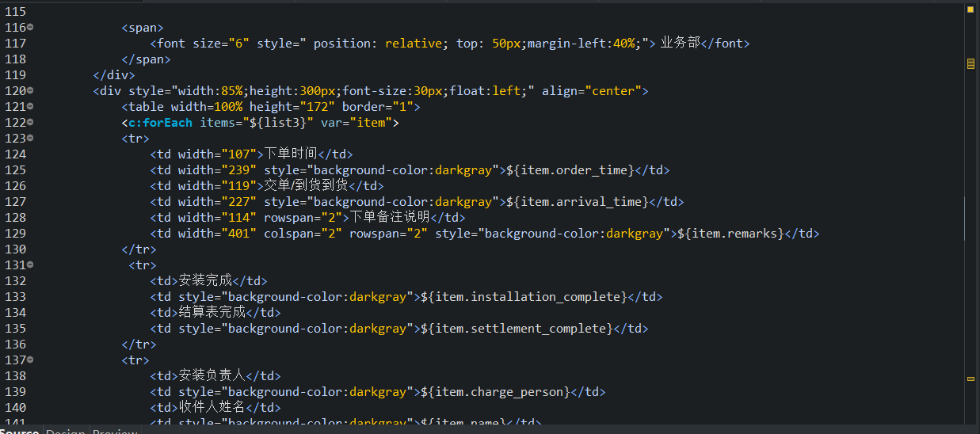This screenshot has height=434, width=980.
Task: Fold the c:forEach block at line 122
Action: [30, 123]
